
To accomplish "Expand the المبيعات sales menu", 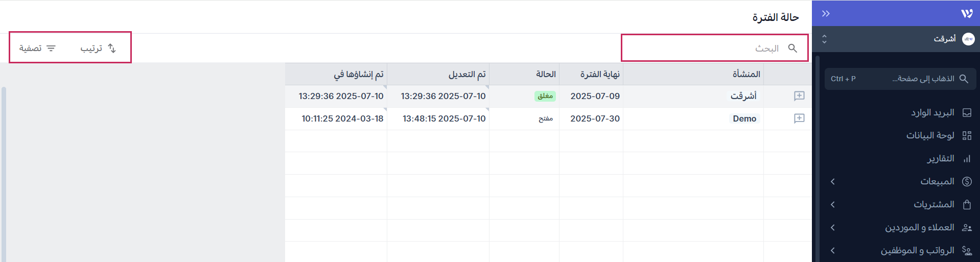I will tap(833, 182).
